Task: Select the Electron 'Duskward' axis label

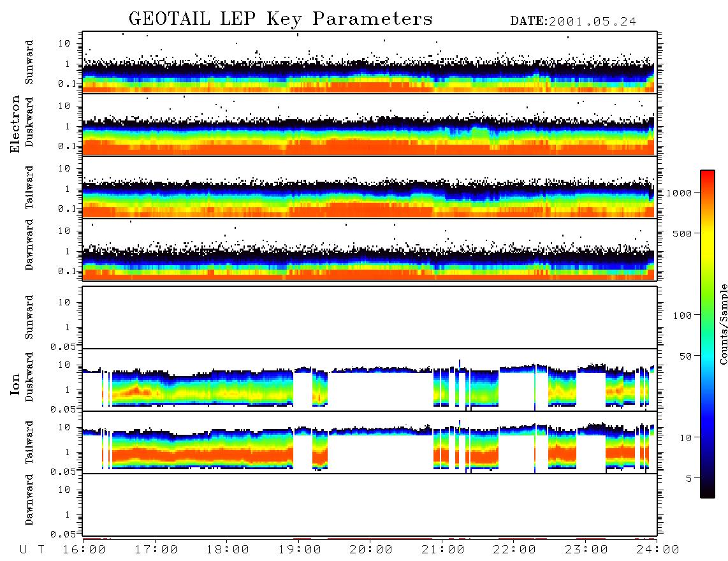Action: click(x=29, y=122)
